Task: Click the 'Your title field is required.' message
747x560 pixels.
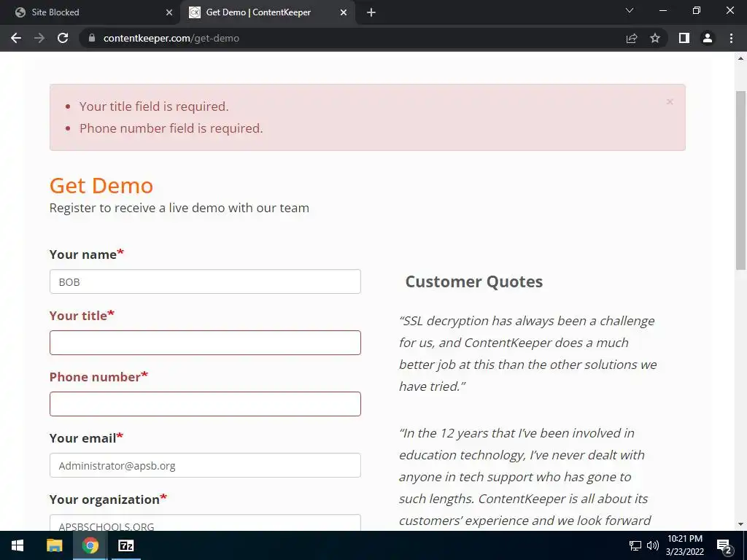Action: point(154,106)
